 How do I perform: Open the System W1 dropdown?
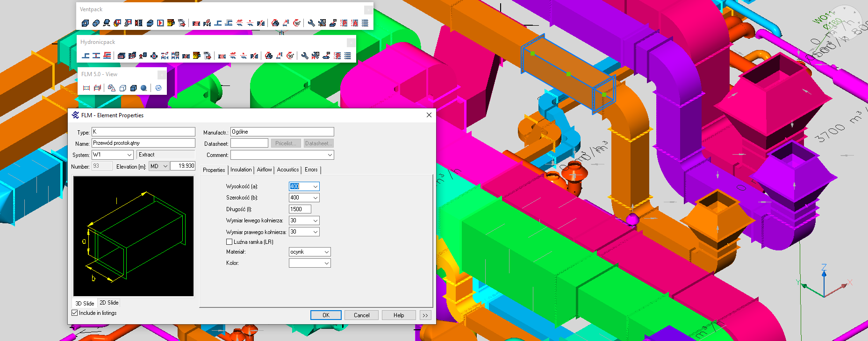click(129, 155)
